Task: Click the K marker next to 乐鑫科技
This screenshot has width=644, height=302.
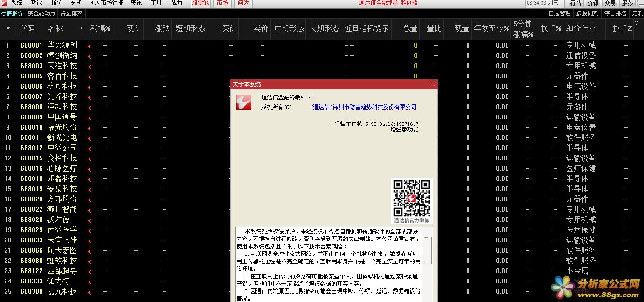Action: tap(89, 179)
